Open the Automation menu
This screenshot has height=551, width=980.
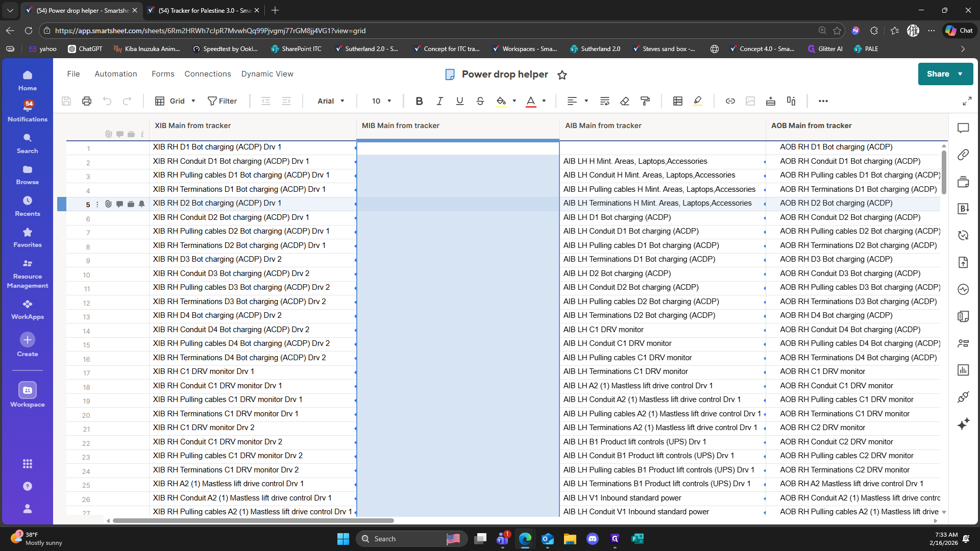click(115, 74)
